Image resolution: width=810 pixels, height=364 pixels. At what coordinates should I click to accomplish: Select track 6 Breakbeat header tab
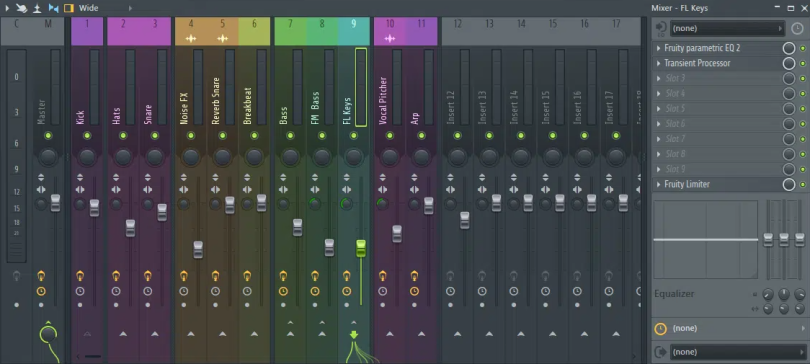[x=254, y=31]
